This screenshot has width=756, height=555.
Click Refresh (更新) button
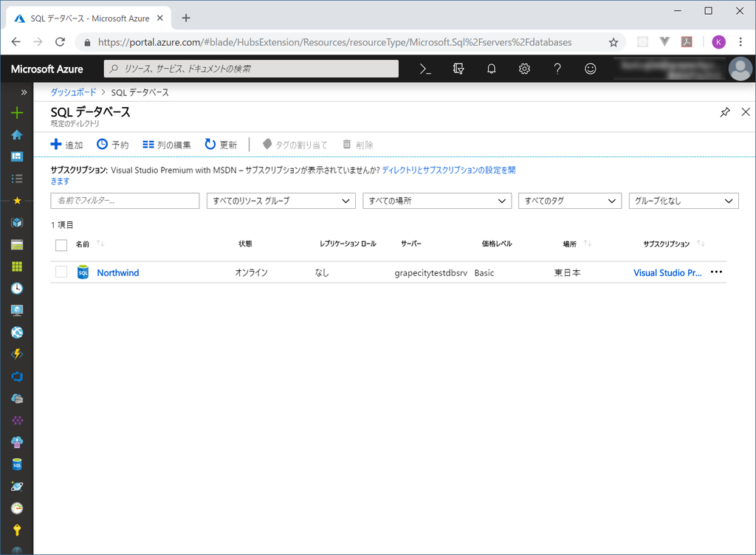pos(221,145)
